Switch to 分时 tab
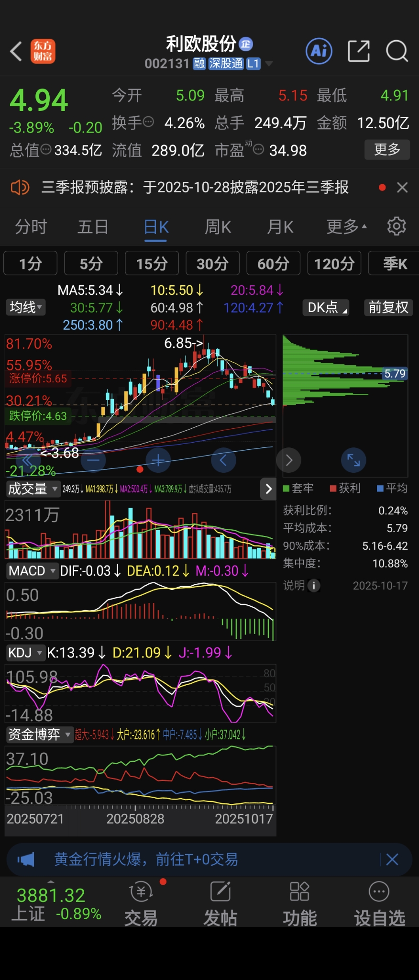This screenshot has width=419, height=980. [x=31, y=226]
